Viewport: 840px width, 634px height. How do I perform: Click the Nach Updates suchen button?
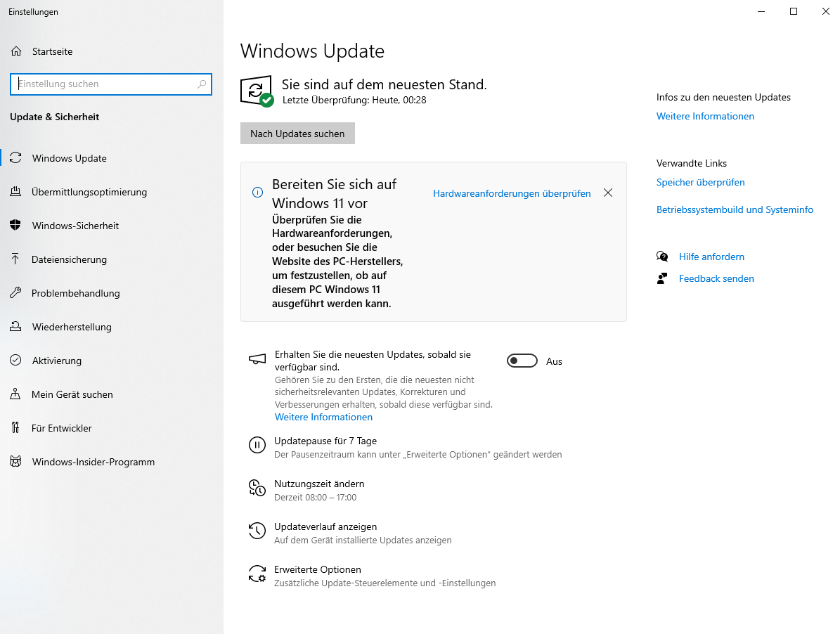point(297,134)
